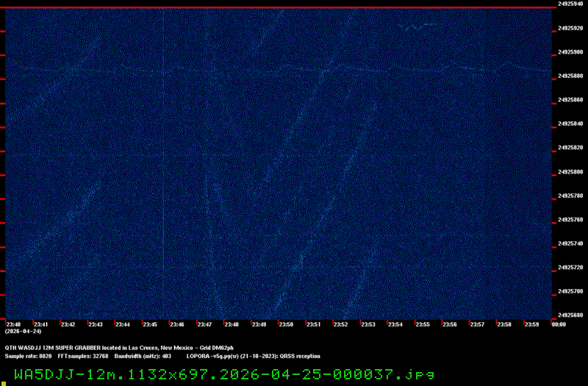Select the 23:41 time label
Screen dimensions: 588x386
pos(41,324)
